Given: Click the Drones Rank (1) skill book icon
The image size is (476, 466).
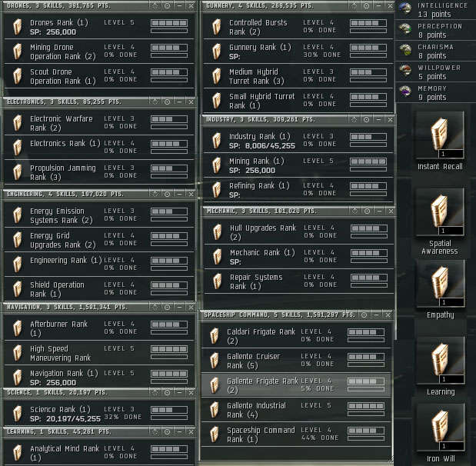Looking at the screenshot, I should click(x=18, y=26).
